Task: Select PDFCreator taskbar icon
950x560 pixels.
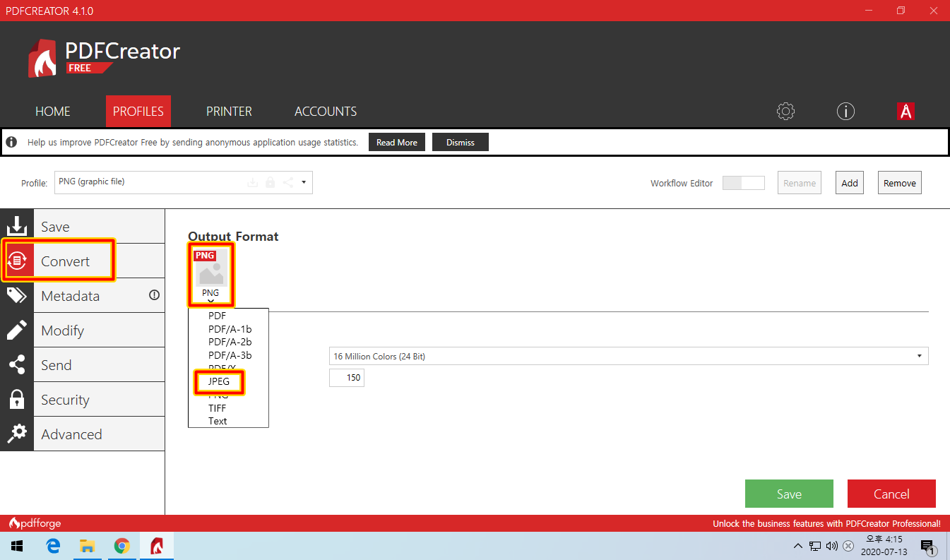Action: click(157, 546)
